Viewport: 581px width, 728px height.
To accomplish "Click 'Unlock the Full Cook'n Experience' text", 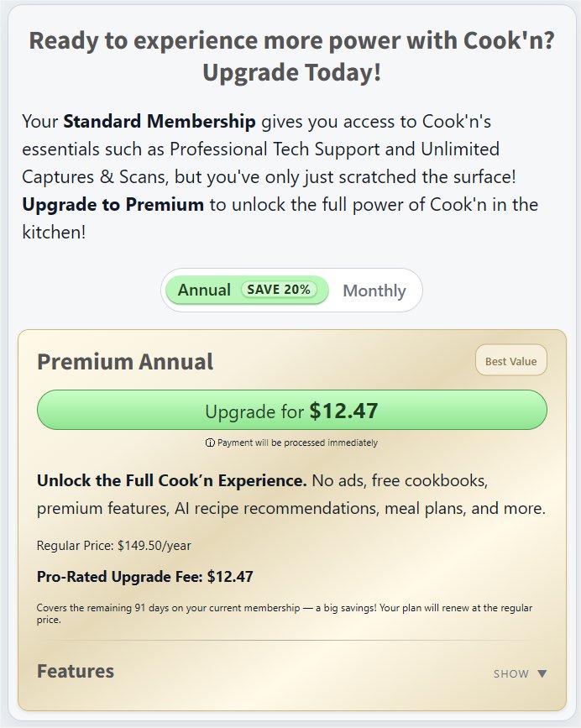I will pos(171,481).
